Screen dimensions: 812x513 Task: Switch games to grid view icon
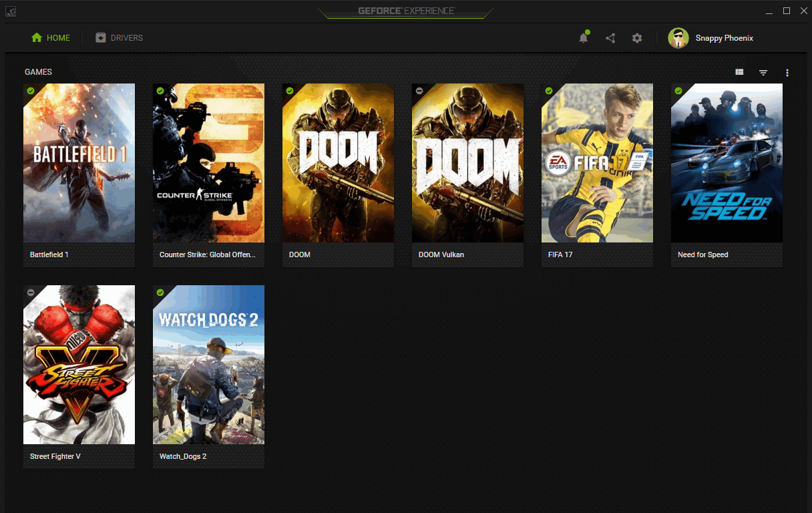pyautogui.click(x=739, y=72)
